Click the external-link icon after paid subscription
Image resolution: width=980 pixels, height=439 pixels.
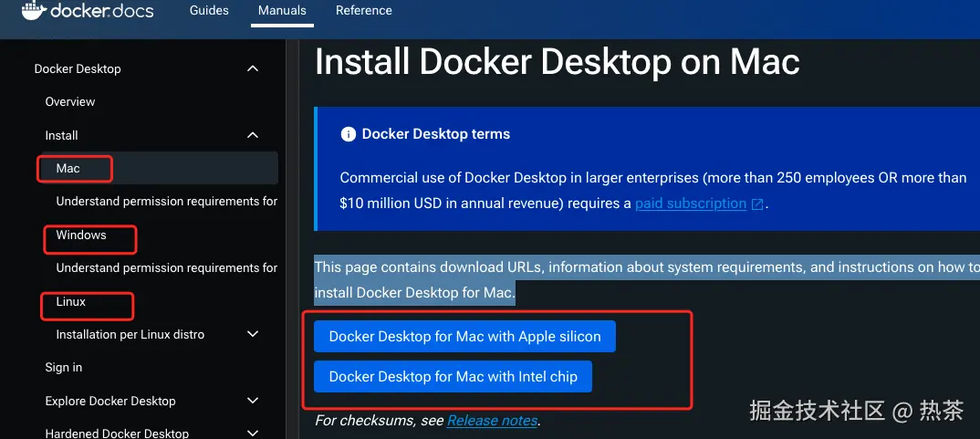[756, 204]
